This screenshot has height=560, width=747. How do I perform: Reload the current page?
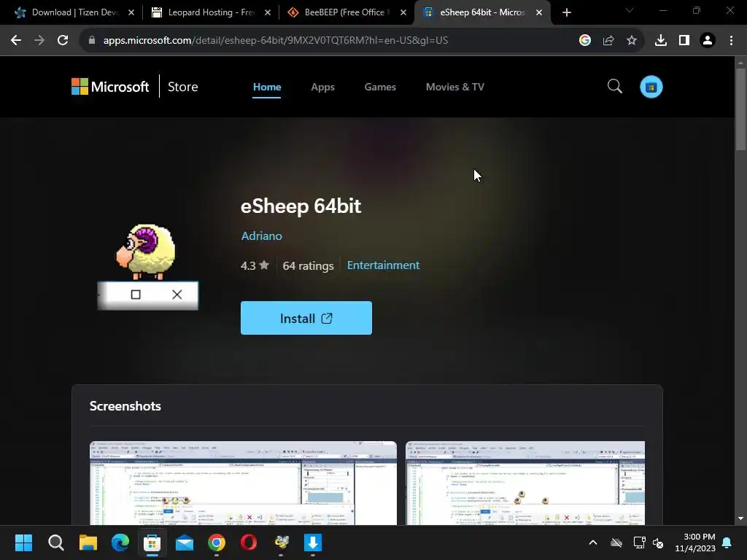tap(63, 41)
